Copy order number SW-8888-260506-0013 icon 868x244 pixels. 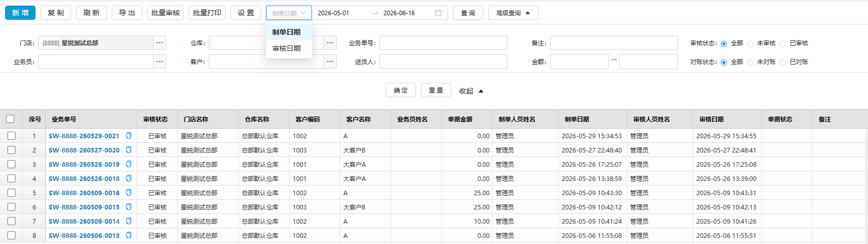(x=128, y=235)
